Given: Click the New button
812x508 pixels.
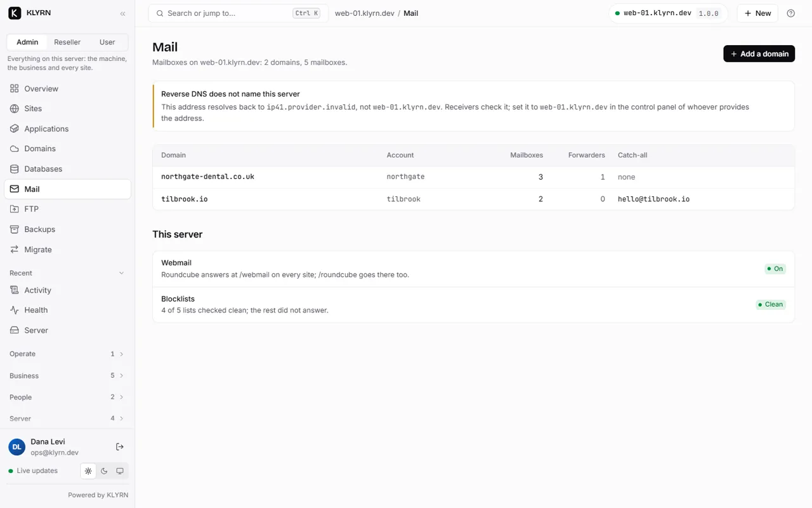Looking at the screenshot, I should (x=757, y=13).
